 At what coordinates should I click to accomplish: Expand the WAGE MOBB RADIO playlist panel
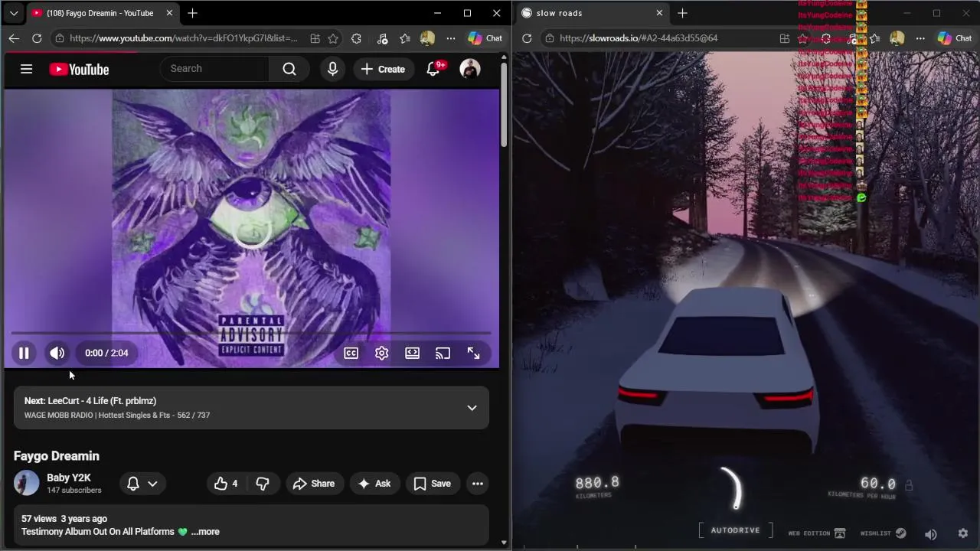(x=472, y=408)
